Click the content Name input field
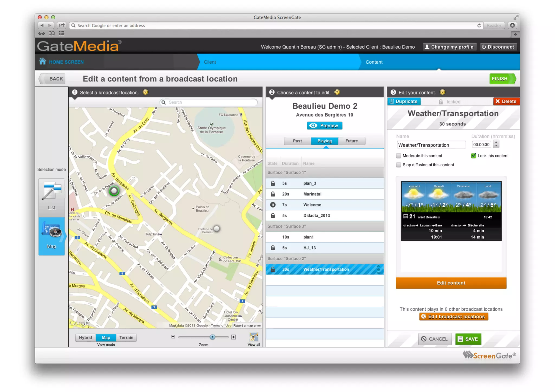The image size is (555, 392). pyautogui.click(x=431, y=145)
